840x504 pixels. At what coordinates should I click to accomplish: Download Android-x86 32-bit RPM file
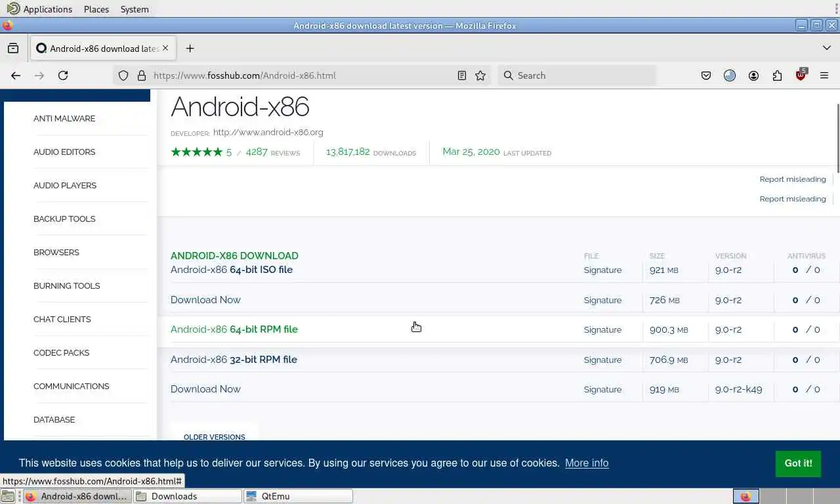[234, 360]
